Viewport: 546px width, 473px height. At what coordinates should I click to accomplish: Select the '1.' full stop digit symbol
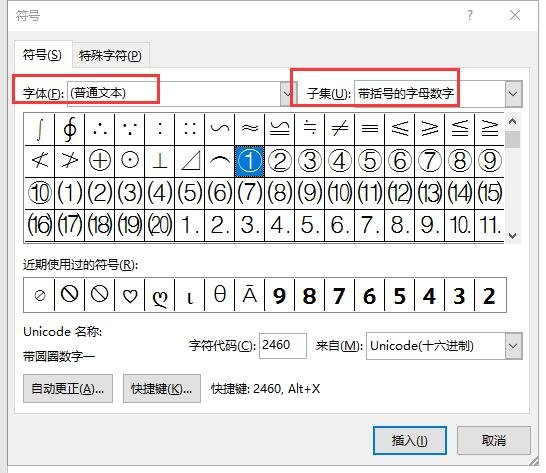pyautogui.click(x=189, y=225)
